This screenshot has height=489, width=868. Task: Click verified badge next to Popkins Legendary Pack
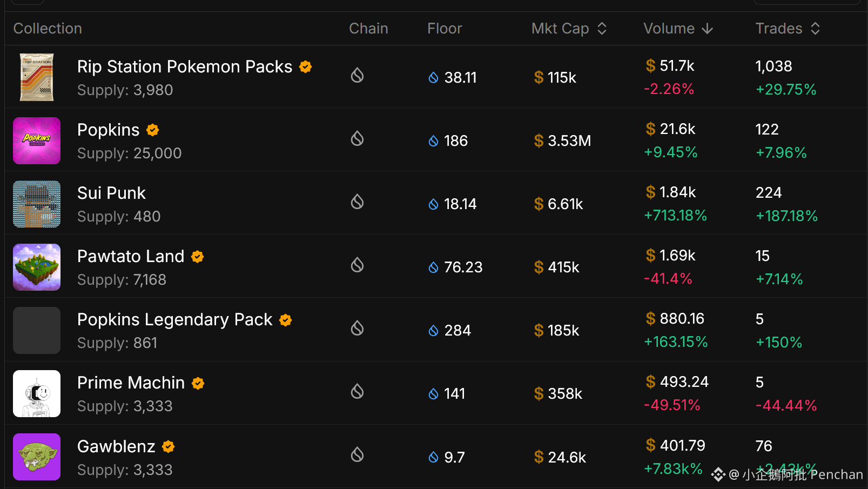(286, 320)
